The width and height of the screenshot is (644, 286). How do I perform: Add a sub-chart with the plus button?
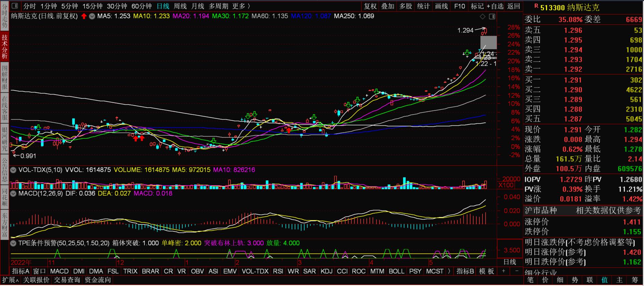(x=503, y=271)
